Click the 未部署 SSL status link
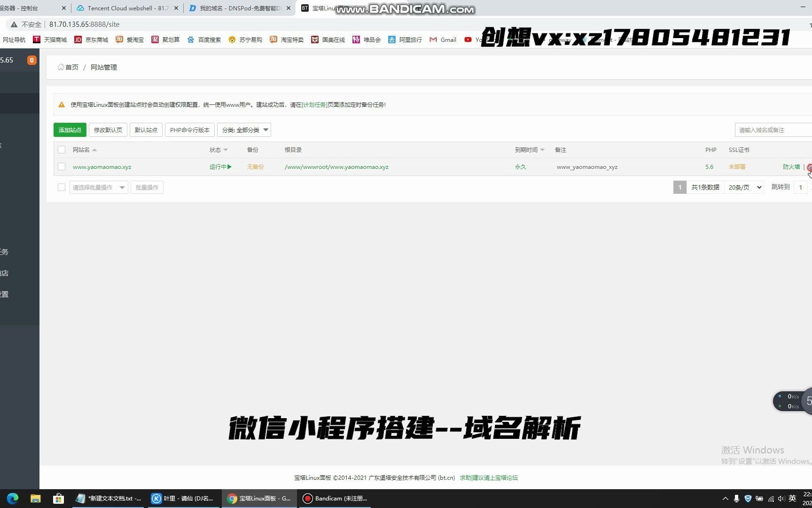The height and width of the screenshot is (508, 812). (x=737, y=167)
